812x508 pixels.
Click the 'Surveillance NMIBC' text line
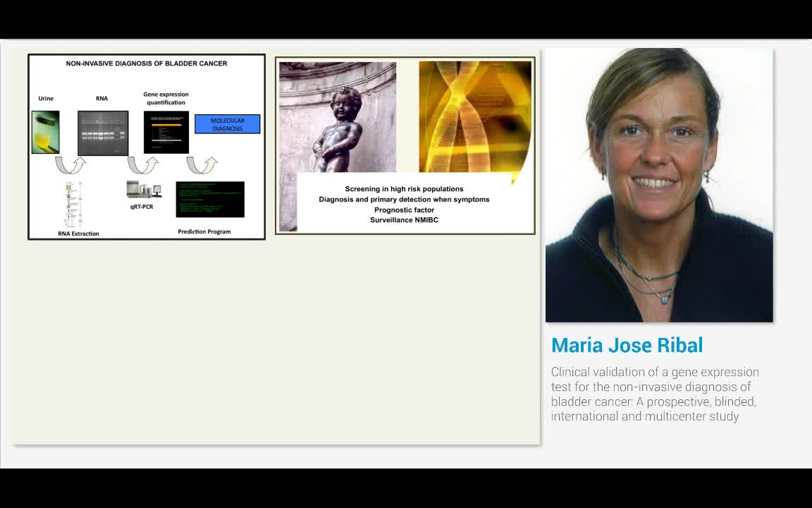404,220
